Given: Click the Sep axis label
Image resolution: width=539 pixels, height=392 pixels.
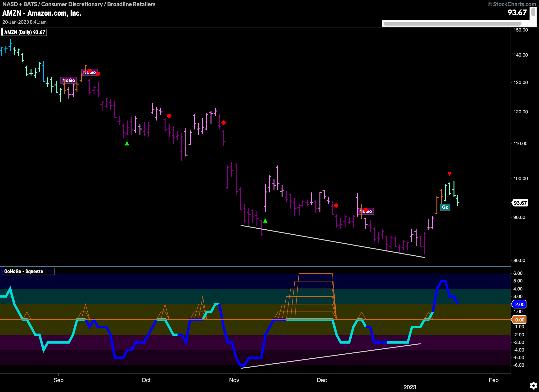Looking at the screenshot, I should pos(58,380).
